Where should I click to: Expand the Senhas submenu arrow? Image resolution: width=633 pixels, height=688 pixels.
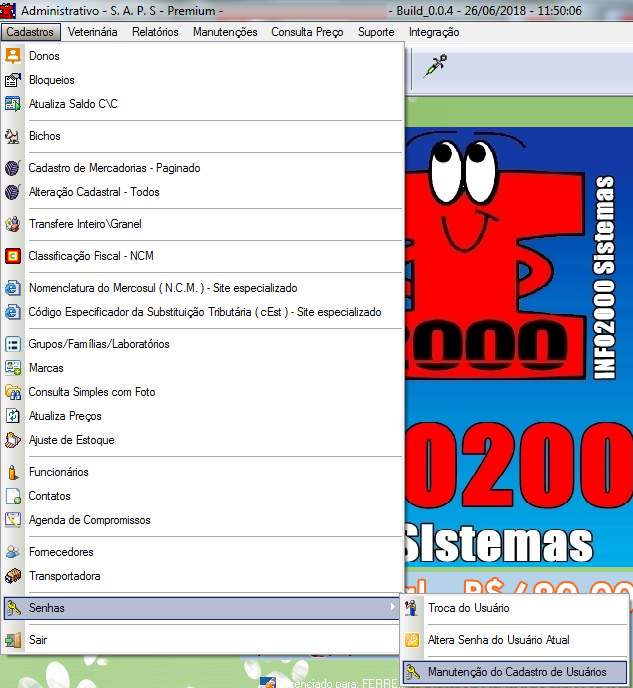(393, 607)
